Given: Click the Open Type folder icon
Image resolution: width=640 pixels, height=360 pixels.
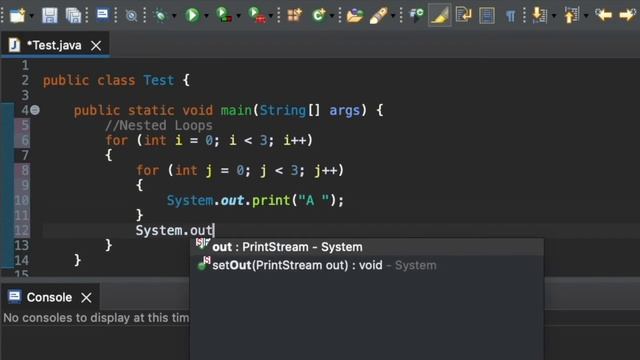Looking at the screenshot, I should click(355, 16).
